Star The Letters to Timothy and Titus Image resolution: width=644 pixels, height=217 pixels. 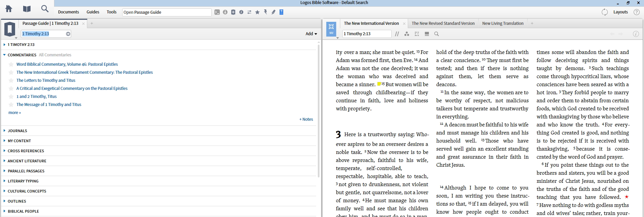[11, 80]
